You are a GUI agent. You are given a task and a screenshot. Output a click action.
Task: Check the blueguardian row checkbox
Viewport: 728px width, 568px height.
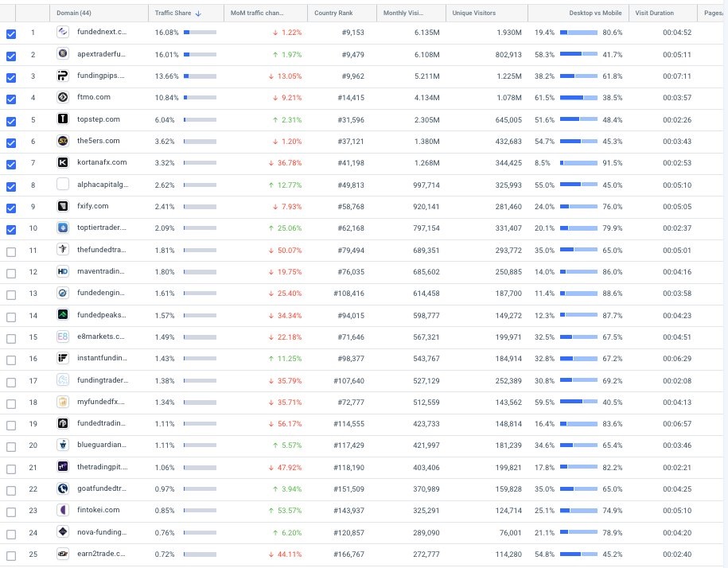pyautogui.click(x=11, y=447)
